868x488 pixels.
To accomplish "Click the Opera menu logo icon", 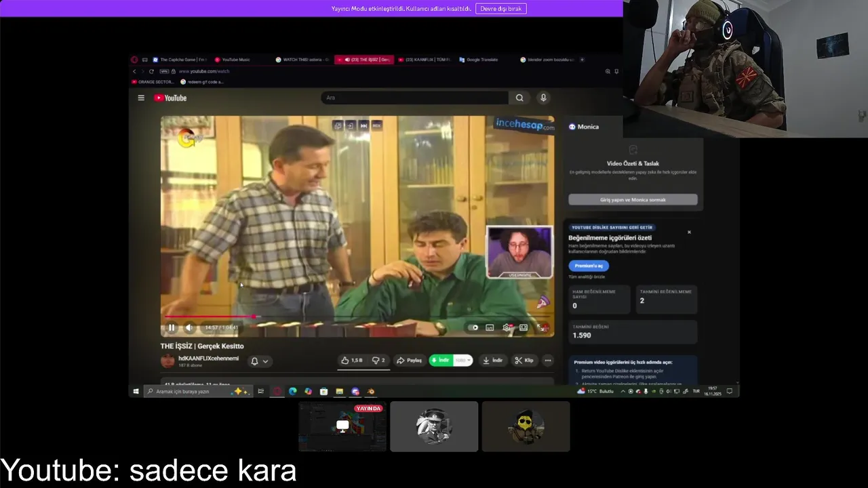I will [134, 60].
